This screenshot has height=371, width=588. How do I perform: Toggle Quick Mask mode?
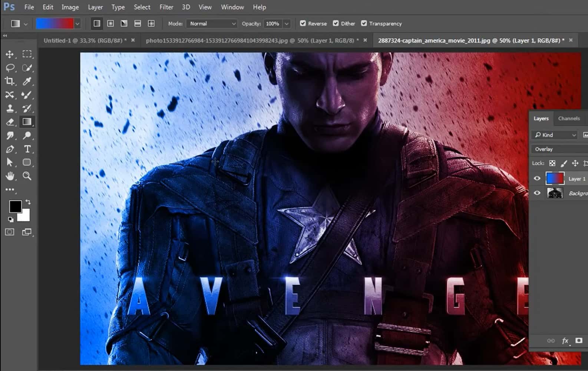tap(10, 232)
